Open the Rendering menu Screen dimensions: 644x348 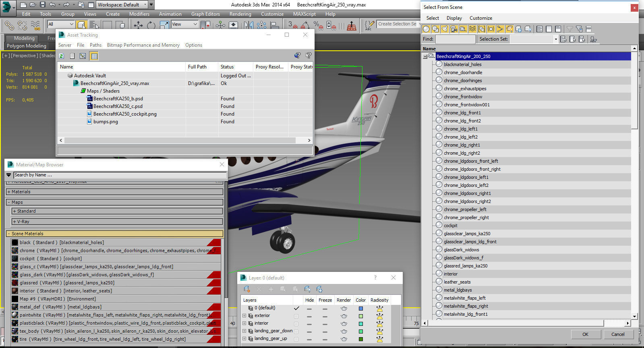240,14
